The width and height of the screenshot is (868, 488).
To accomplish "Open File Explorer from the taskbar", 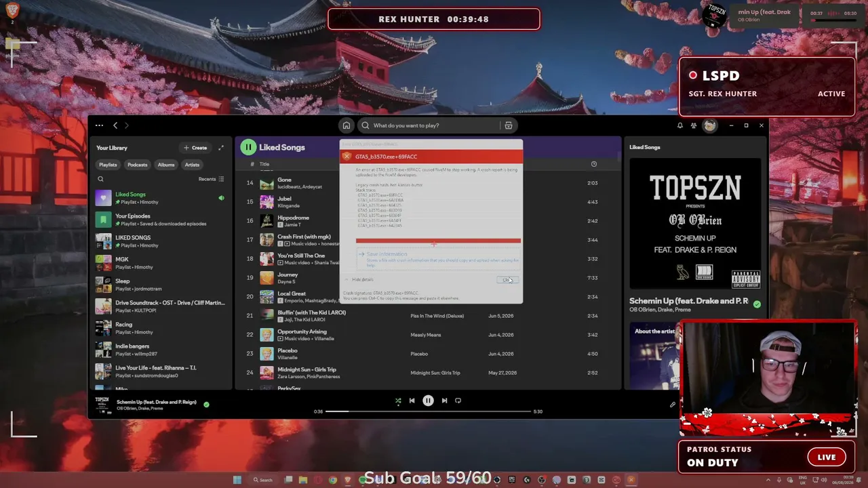I will coord(303,480).
